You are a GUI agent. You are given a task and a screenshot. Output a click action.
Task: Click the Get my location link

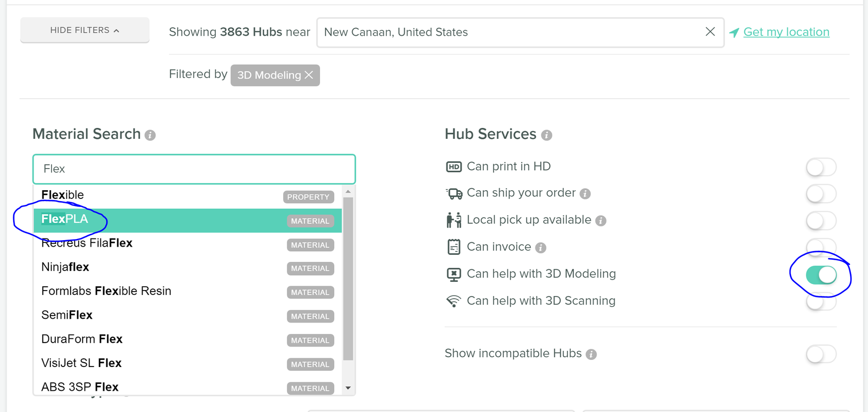pyautogui.click(x=786, y=32)
